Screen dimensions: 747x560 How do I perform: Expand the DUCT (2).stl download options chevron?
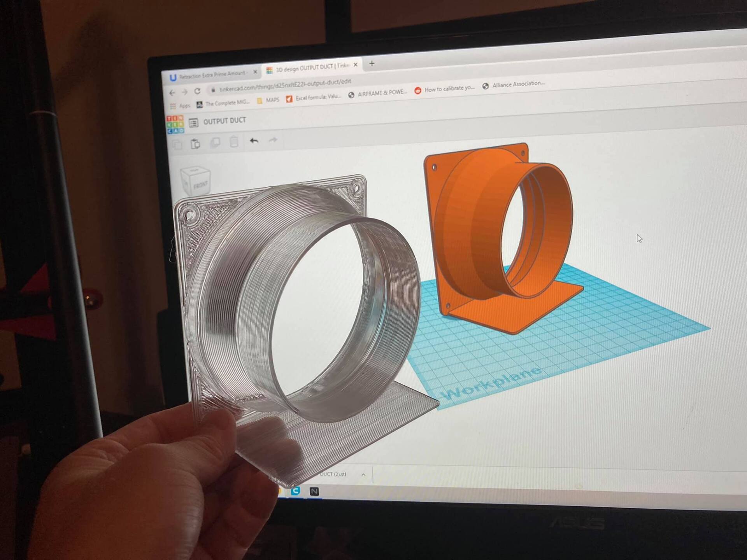point(363,474)
